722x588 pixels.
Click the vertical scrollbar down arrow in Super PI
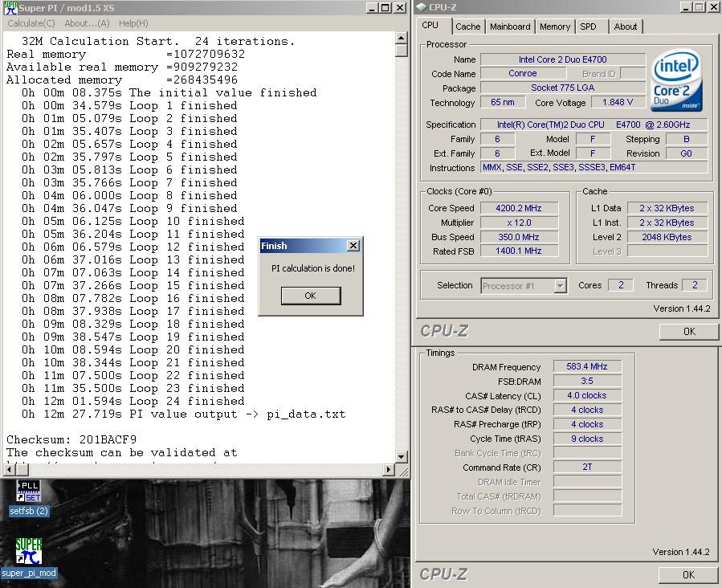(x=401, y=457)
